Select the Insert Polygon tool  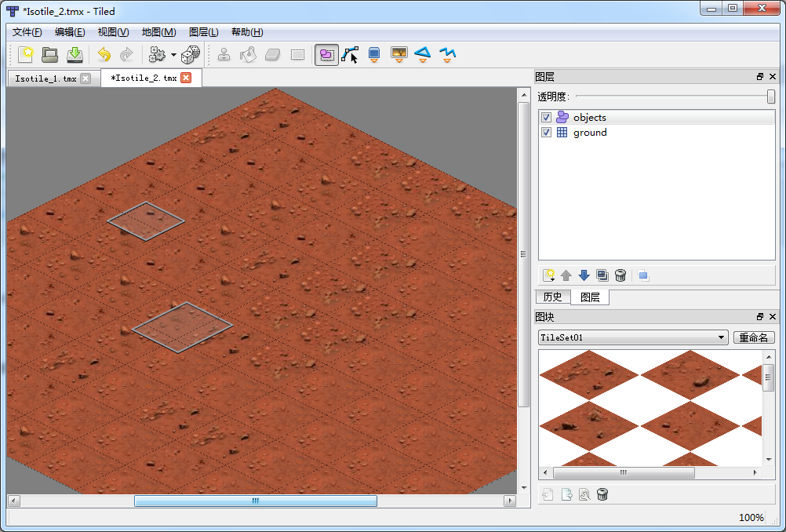coord(423,54)
